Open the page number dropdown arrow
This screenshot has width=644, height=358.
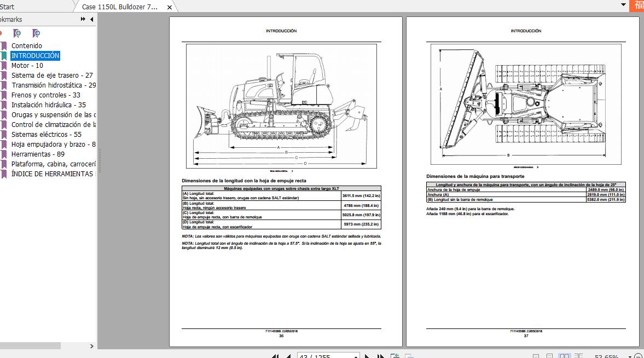(356, 356)
